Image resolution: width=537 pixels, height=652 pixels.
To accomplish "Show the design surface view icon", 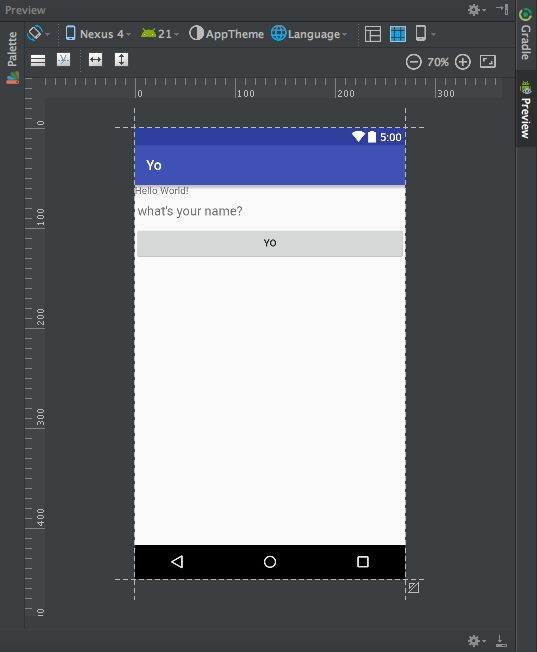I will point(373,34).
